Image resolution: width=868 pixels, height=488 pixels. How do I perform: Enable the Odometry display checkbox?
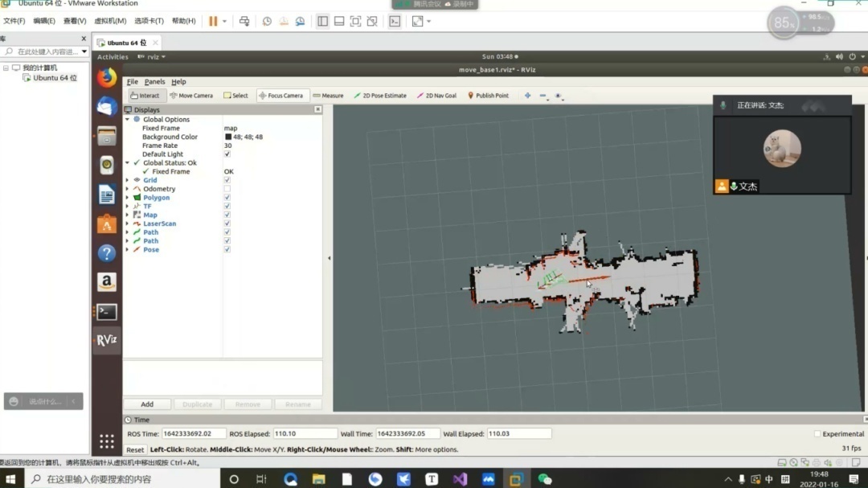tap(227, 189)
